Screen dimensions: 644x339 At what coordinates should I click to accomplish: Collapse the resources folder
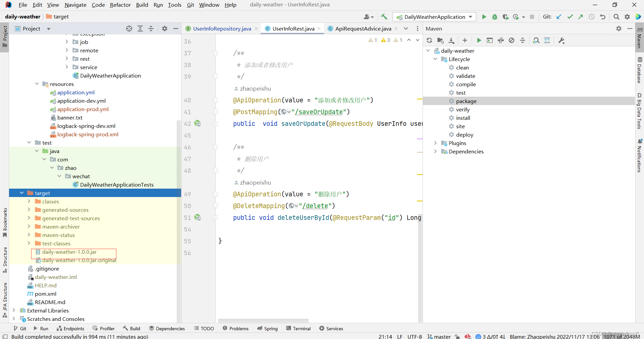pyautogui.click(x=37, y=84)
